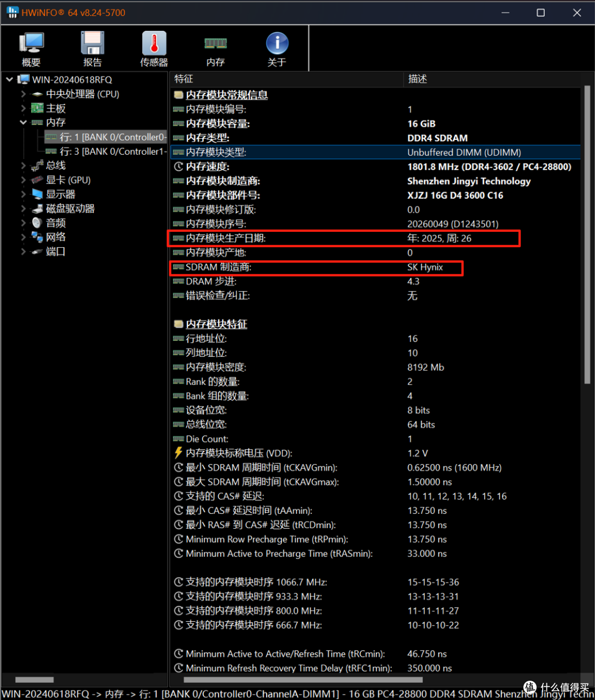
Task: Click the clock icon beside 内存速度
Action: tap(178, 166)
